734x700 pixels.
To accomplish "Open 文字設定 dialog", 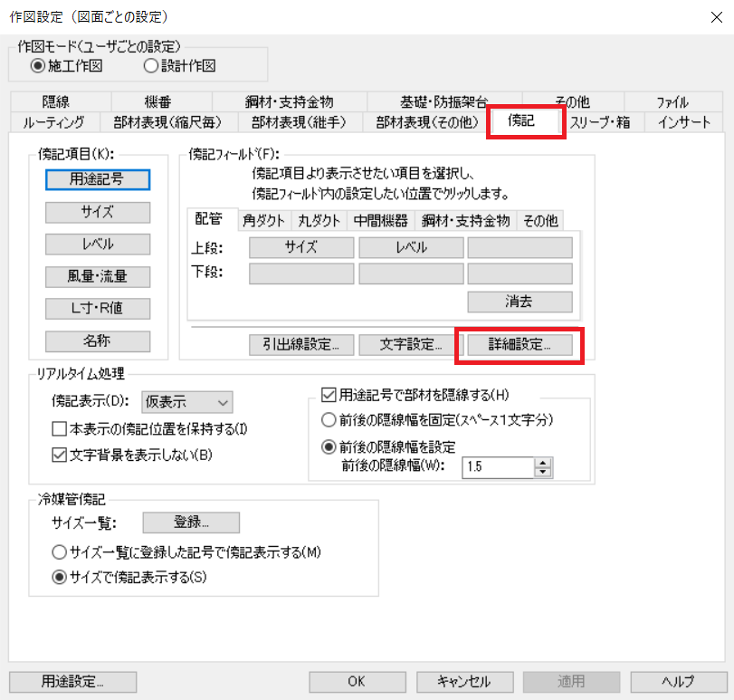I will click(411, 344).
